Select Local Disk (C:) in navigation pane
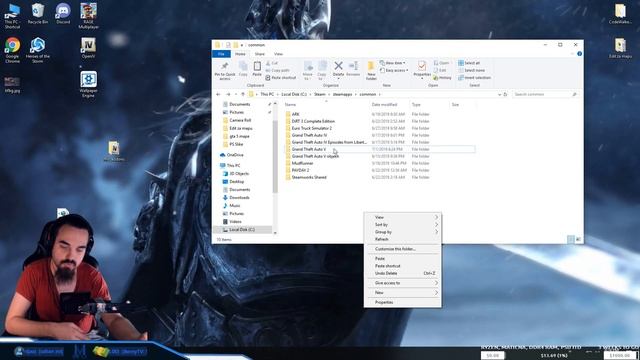This screenshot has height=360, width=640. pos(242,229)
